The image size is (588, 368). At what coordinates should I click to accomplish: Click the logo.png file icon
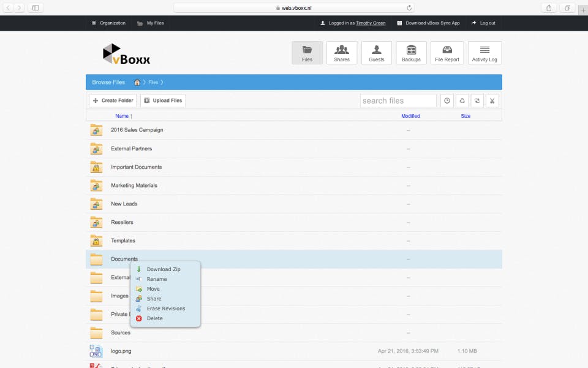click(96, 351)
